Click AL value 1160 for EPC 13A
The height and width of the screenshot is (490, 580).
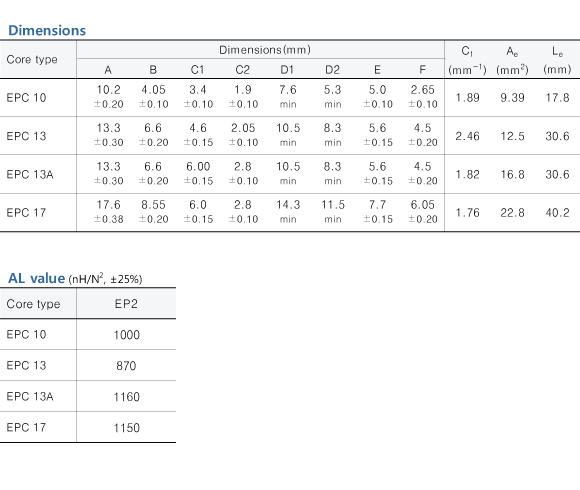pos(127,397)
